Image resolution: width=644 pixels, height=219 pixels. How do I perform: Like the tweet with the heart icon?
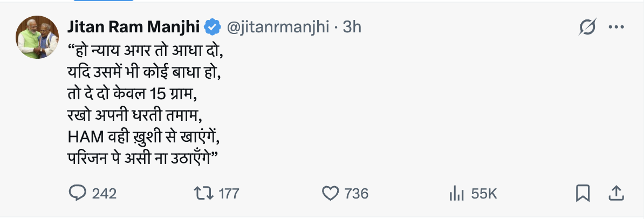[330, 193]
